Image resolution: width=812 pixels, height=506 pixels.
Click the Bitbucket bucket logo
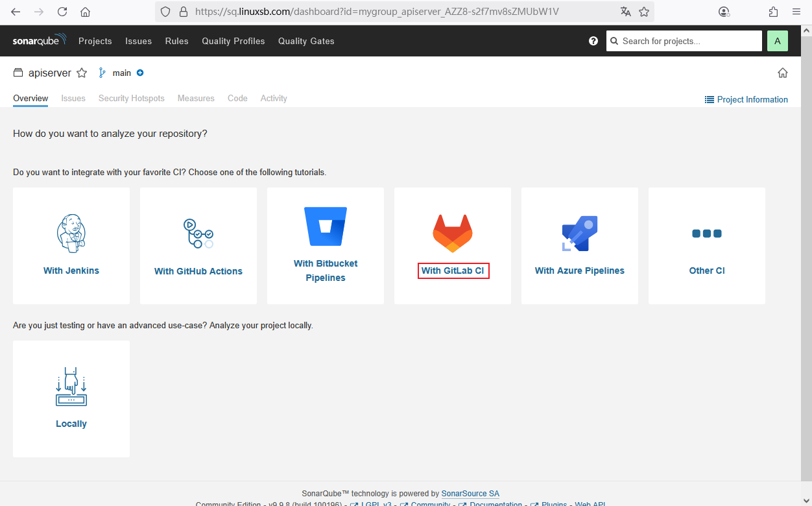(326, 226)
